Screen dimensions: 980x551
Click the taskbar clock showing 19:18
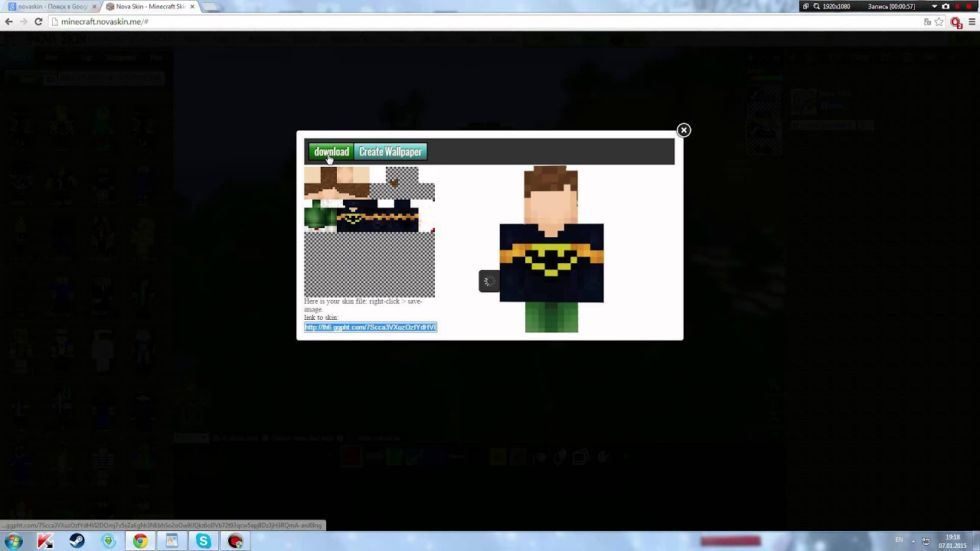(953, 541)
